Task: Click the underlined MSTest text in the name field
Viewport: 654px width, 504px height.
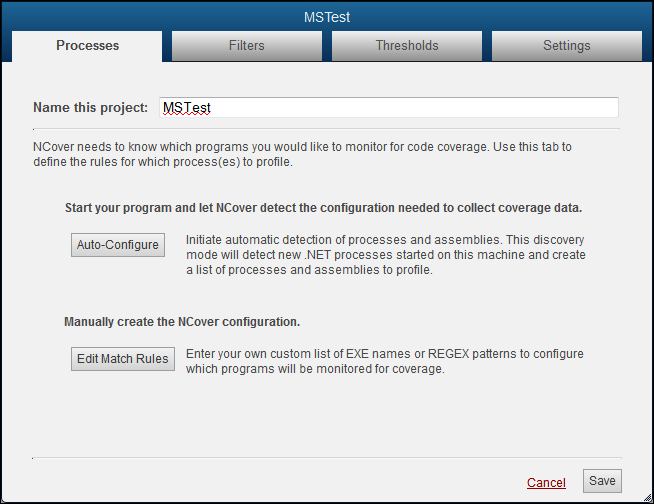Action: [186, 108]
